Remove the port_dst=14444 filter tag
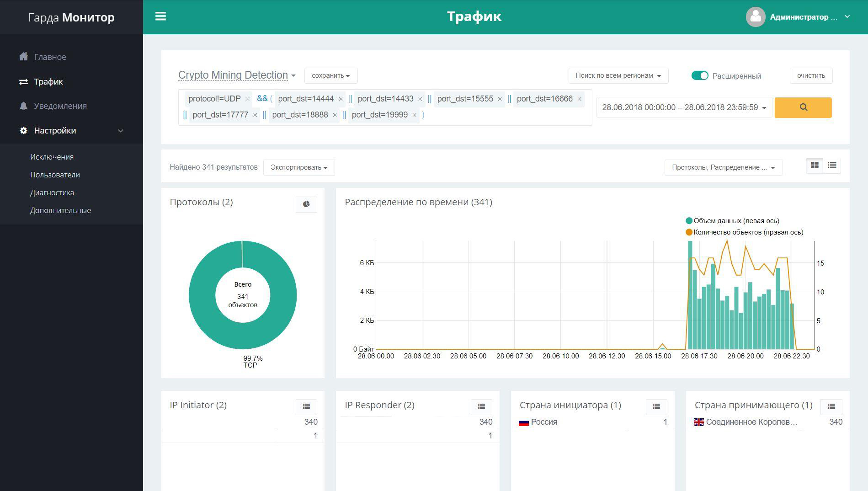This screenshot has height=491, width=868. click(x=340, y=99)
